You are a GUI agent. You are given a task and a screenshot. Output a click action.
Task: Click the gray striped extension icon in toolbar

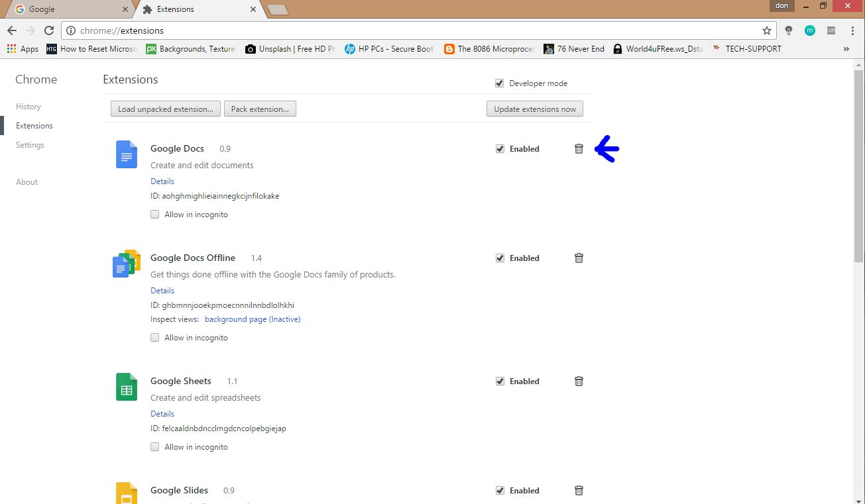(831, 30)
